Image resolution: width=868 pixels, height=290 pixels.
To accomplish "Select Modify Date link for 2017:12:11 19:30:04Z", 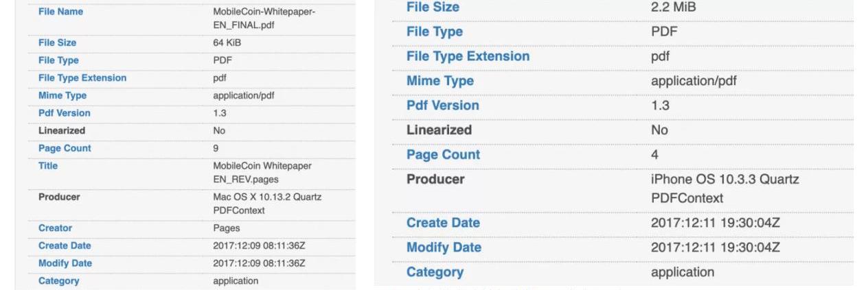I will (444, 247).
